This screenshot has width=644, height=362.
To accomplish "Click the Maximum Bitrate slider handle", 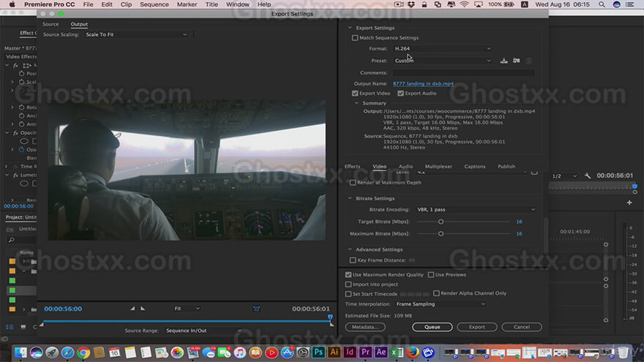I will pyautogui.click(x=441, y=233).
